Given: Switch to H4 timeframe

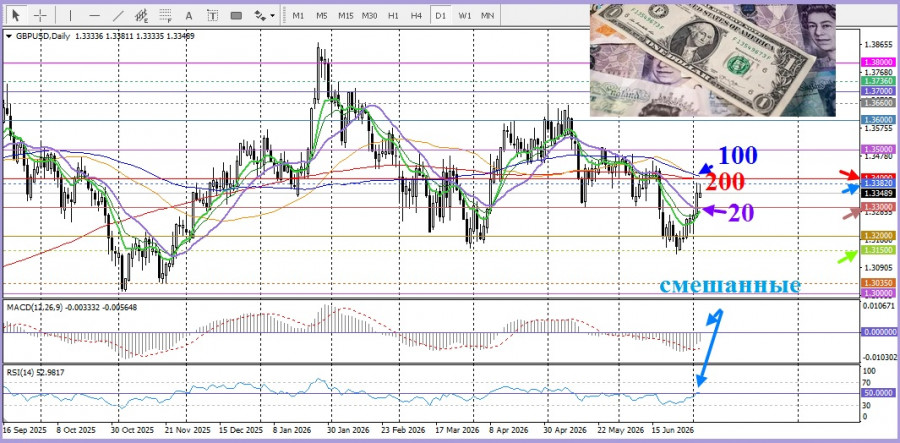Looking at the screenshot, I should pyautogui.click(x=417, y=15).
